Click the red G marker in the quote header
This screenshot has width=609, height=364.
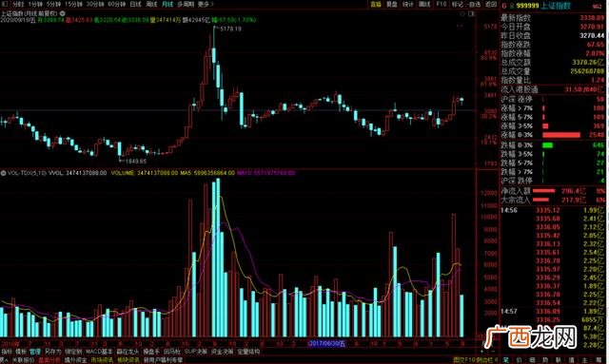(x=504, y=6)
